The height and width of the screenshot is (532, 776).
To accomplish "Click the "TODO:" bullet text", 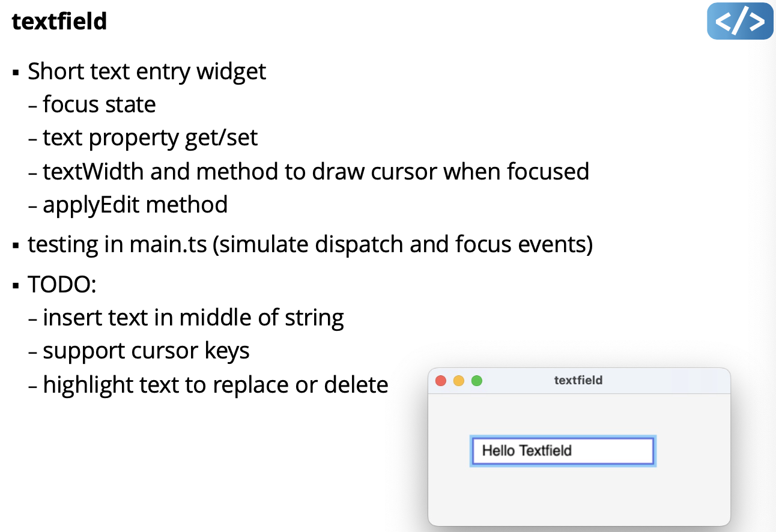I will (x=62, y=284).
